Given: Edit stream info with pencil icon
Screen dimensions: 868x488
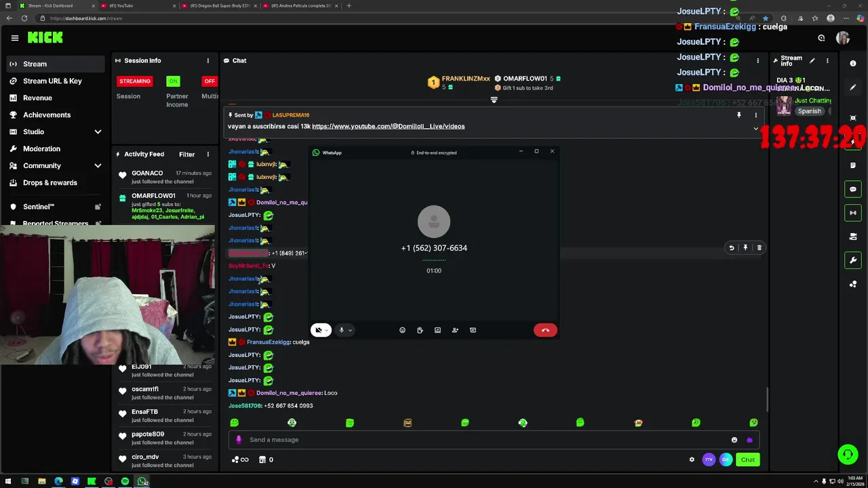Looking at the screenshot, I should tap(812, 60).
